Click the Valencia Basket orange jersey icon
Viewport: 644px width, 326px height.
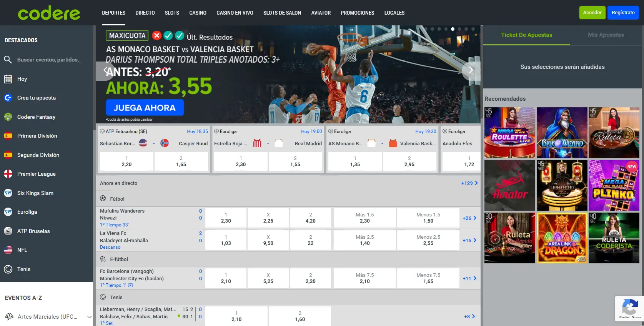(x=393, y=143)
